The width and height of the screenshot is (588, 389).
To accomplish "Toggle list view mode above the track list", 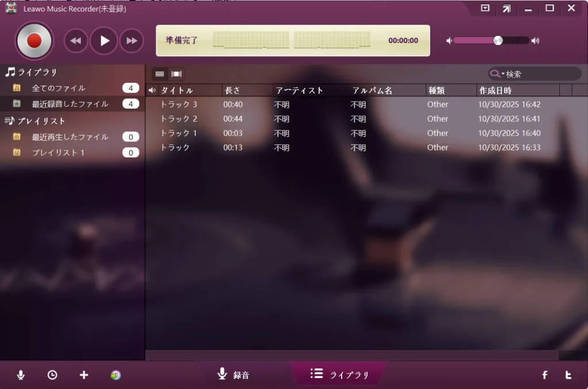I will pos(160,74).
